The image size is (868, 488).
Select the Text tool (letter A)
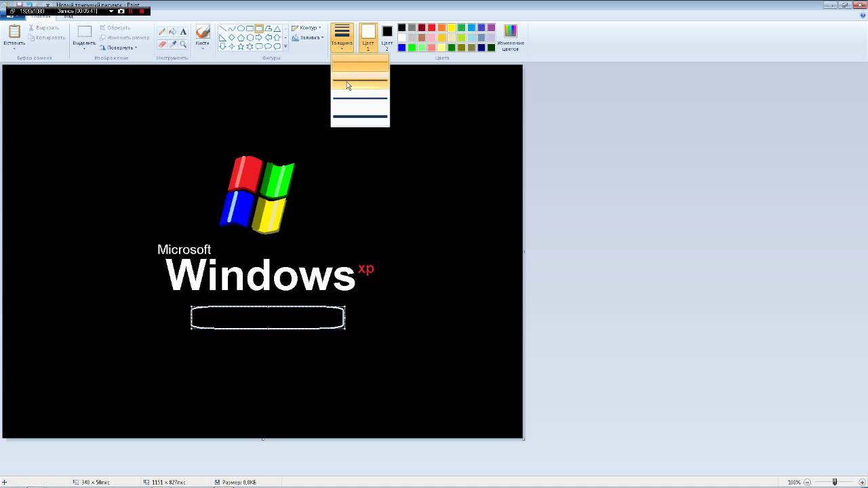point(183,32)
